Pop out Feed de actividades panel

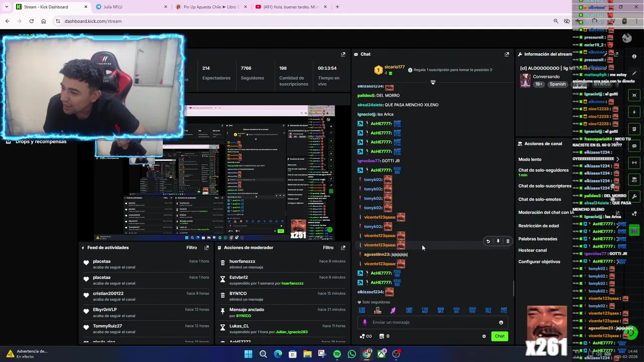tap(206, 248)
